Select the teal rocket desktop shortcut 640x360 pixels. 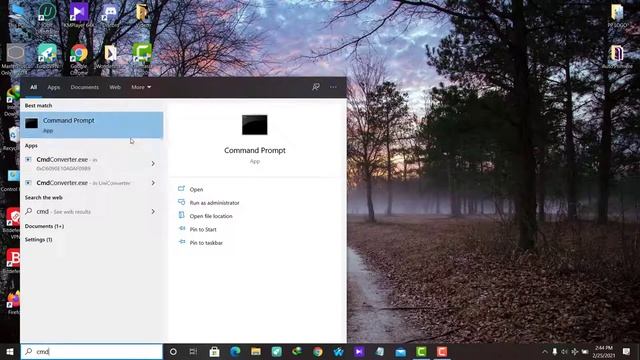coord(47,56)
